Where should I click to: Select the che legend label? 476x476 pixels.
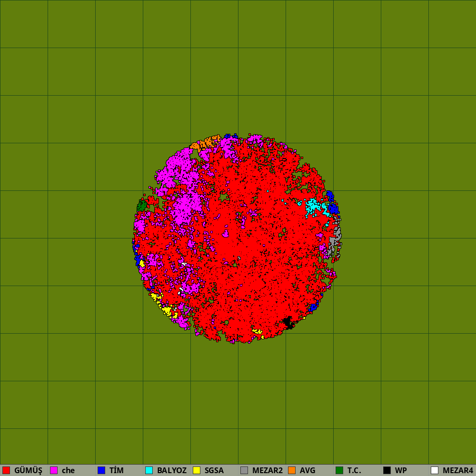click(68, 471)
